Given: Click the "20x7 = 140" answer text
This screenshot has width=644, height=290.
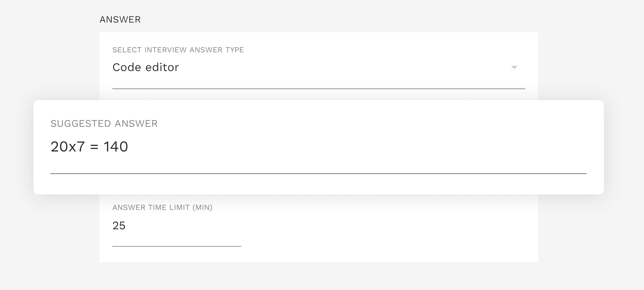Looking at the screenshot, I should [x=89, y=147].
